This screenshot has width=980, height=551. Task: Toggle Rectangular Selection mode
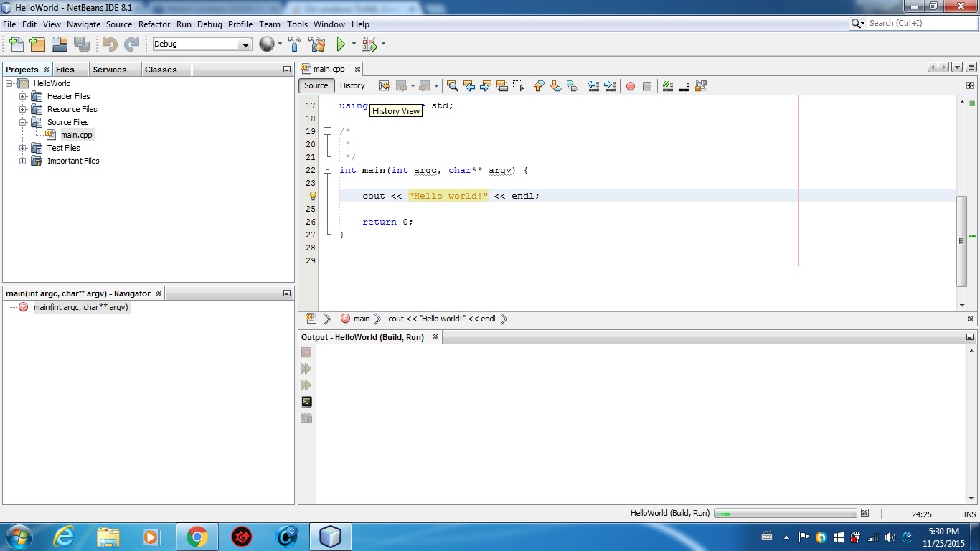click(x=519, y=86)
